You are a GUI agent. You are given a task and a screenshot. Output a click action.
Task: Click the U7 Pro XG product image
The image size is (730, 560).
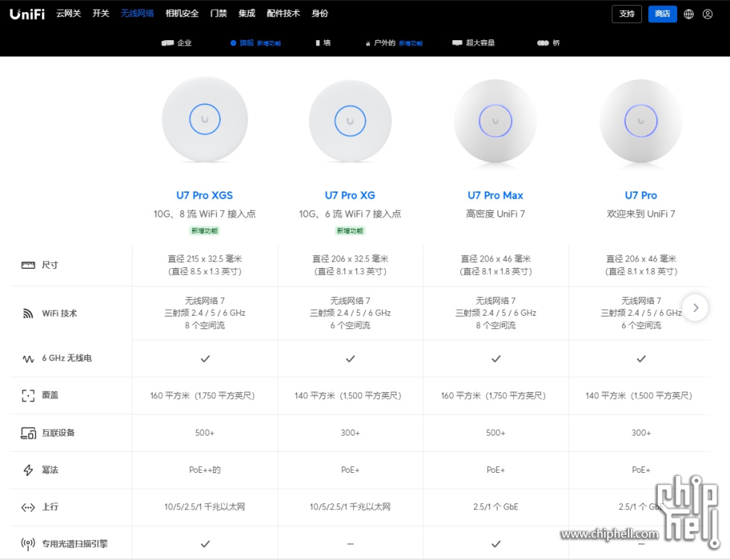click(x=350, y=121)
